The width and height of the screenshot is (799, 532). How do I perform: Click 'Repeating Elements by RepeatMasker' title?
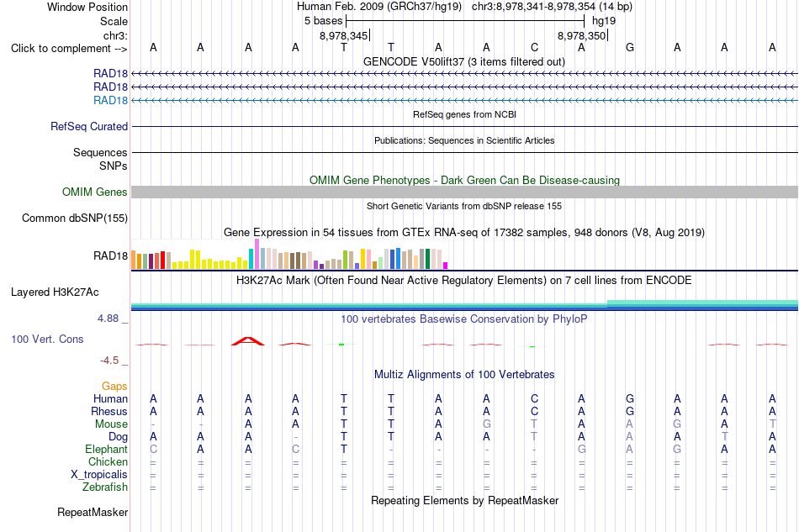tap(464, 500)
